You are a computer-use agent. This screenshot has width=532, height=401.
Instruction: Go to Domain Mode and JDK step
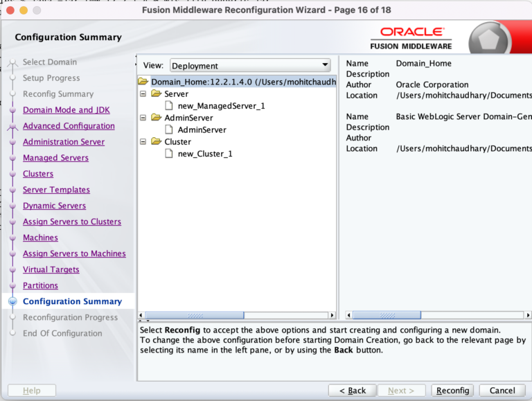point(66,110)
